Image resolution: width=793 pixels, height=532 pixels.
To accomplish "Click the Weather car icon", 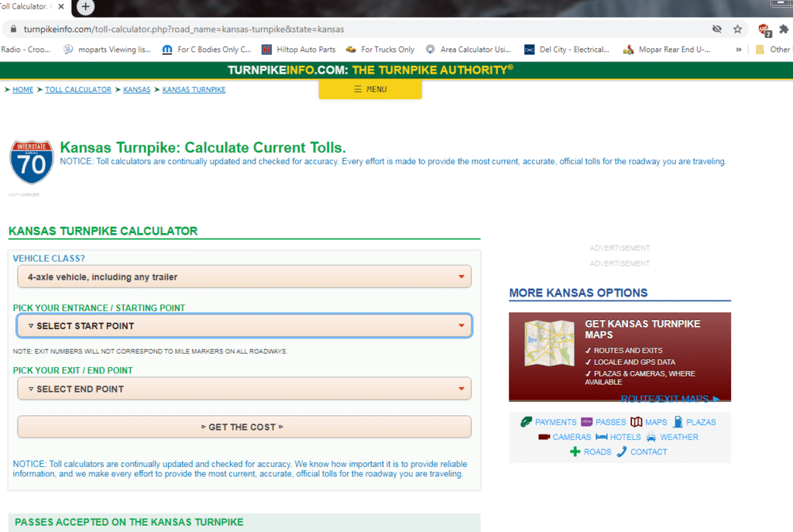I will (x=651, y=437).
